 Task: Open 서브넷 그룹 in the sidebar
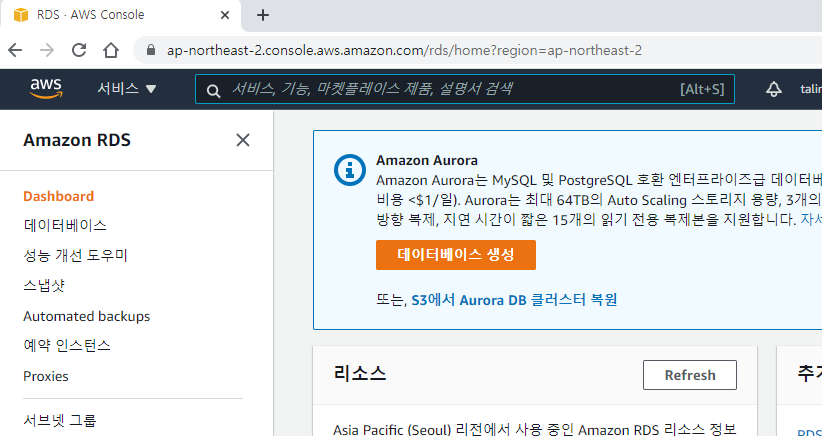pos(60,420)
